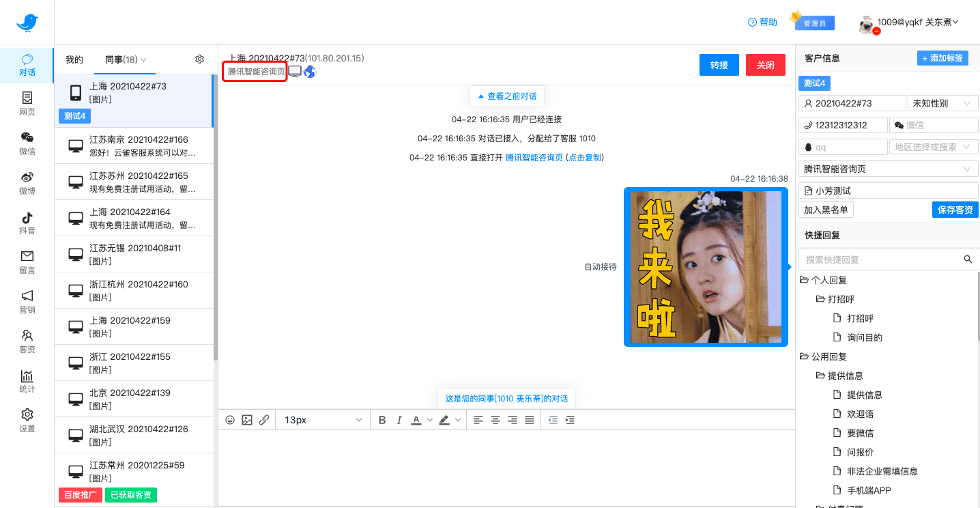Open the 微信 channel in the sidebar

pos(27,144)
